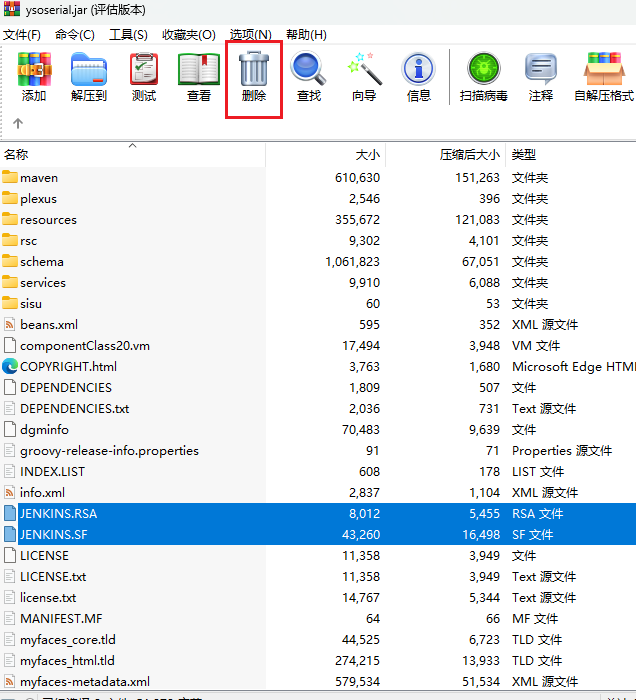Select the DEPENDENCIES.txt file
Image resolution: width=636 pixels, height=700 pixels.
coord(75,408)
